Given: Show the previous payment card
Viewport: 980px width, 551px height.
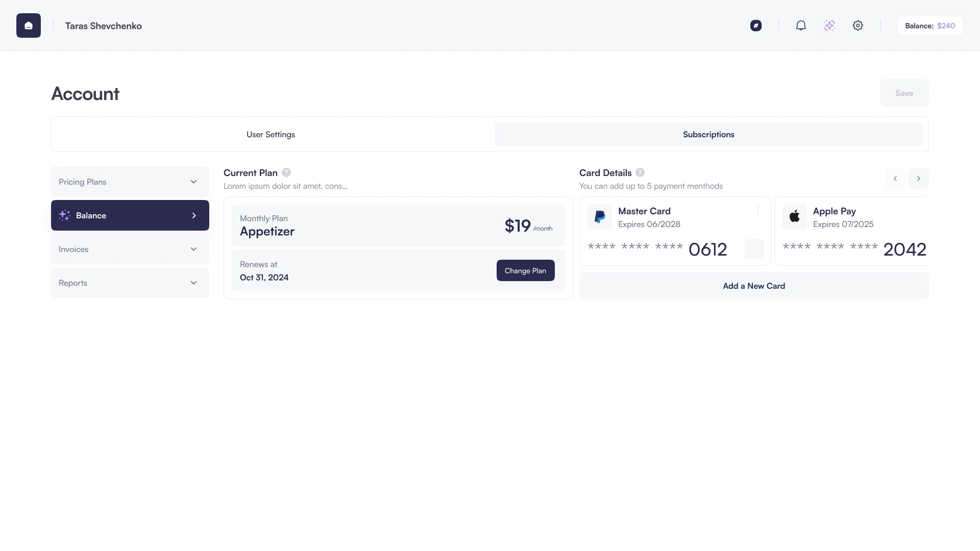Looking at the screenshot, I should [895, 179].
